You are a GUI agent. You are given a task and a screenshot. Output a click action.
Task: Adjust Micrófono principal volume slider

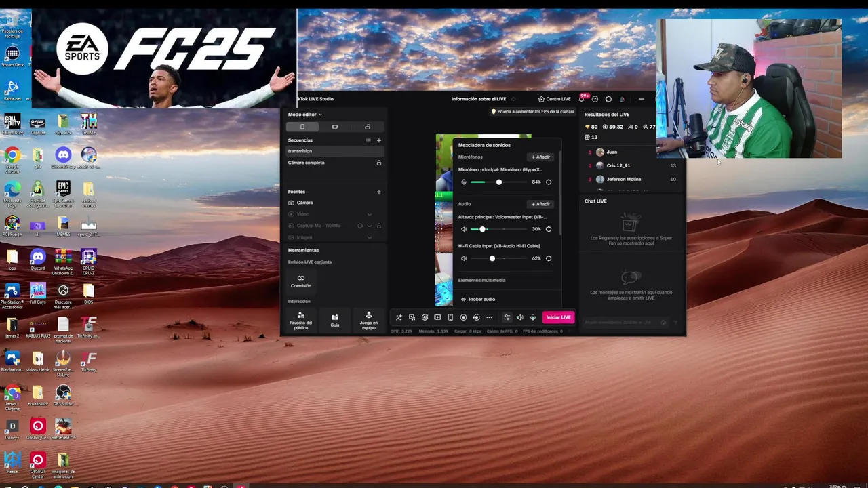click(498, 182)
